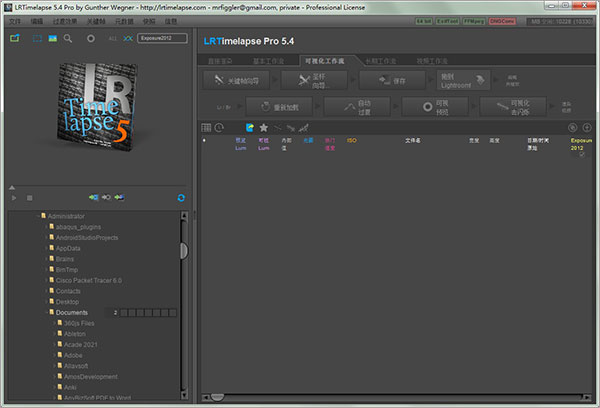Click the blue refresh icon below preview
Viewport: 600px width, 408px height.
click(x=180, y=198)
